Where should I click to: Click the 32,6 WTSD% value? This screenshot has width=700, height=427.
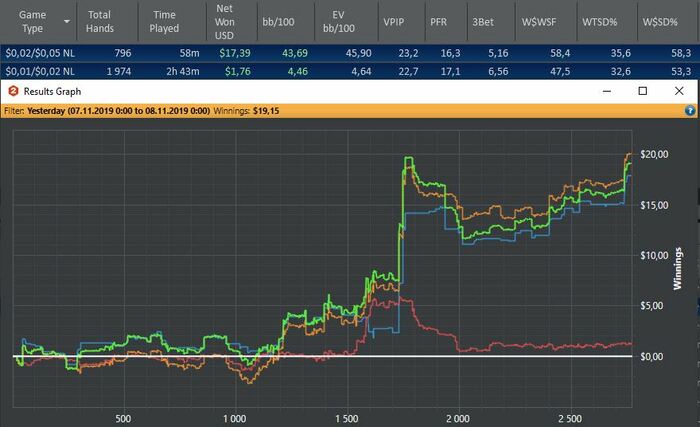(x=621, y=71)
